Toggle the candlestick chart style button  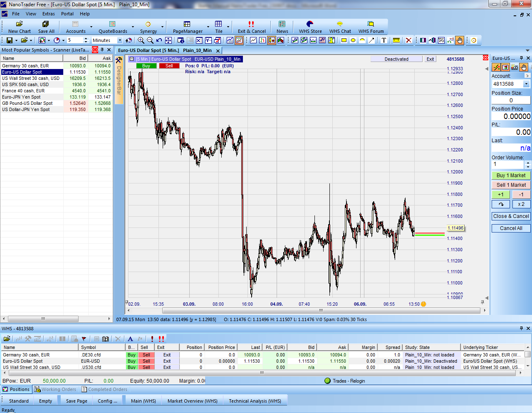coord(272,40)
